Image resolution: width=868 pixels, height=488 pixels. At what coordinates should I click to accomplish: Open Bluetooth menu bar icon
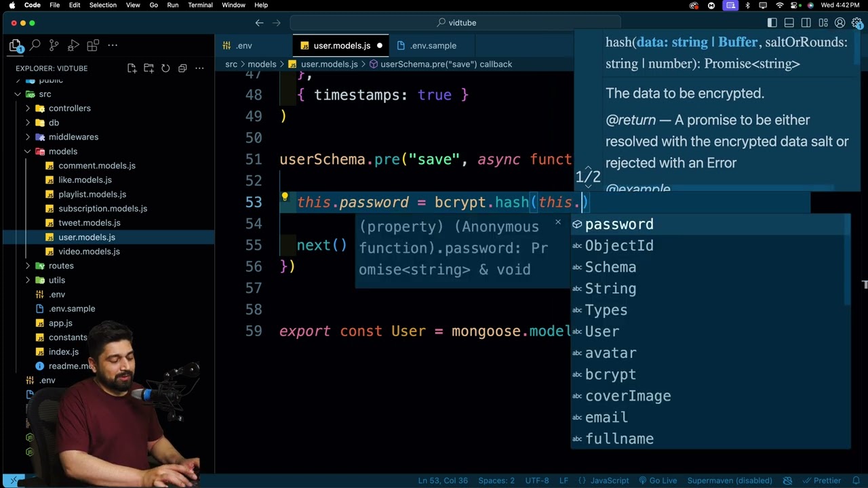[747, 5]
